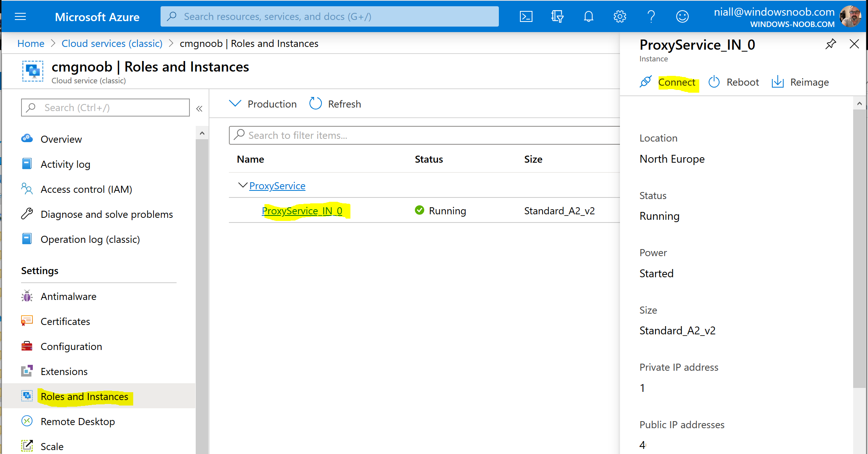Pin the ProxyService_IN_0 blade
The width and height of the screenshot is (868, 454).
(x=831, y=44)
